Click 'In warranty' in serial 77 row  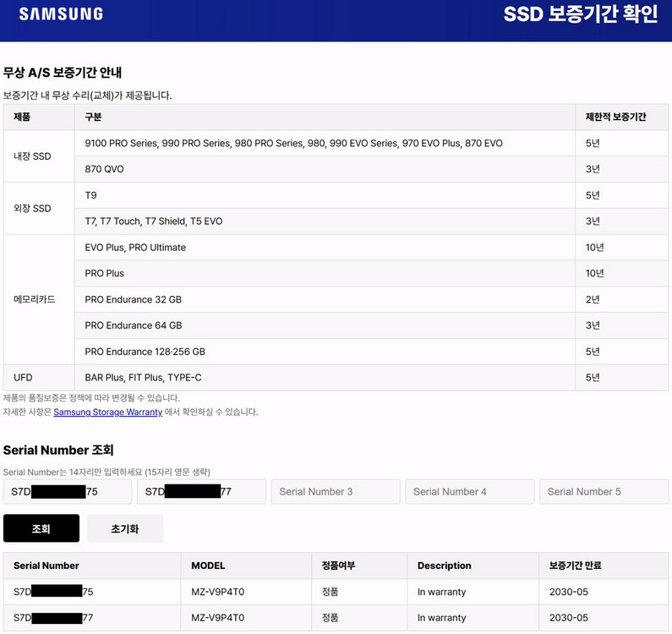[441, 618]
